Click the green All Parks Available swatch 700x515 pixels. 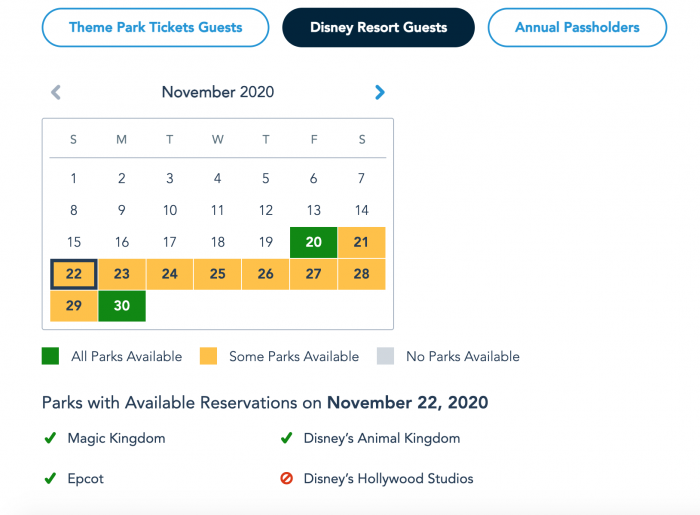(50, 356)
